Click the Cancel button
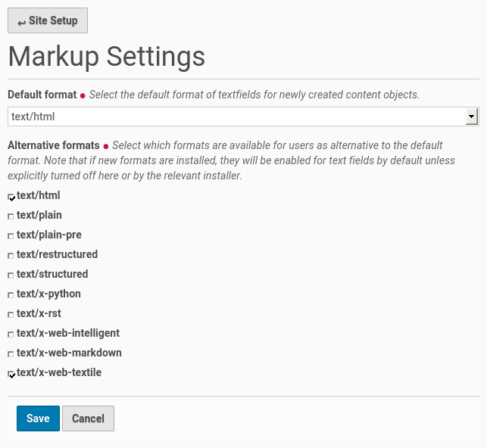Image resolution: width=487 pixels, height=448 pixels. [88, 418]
